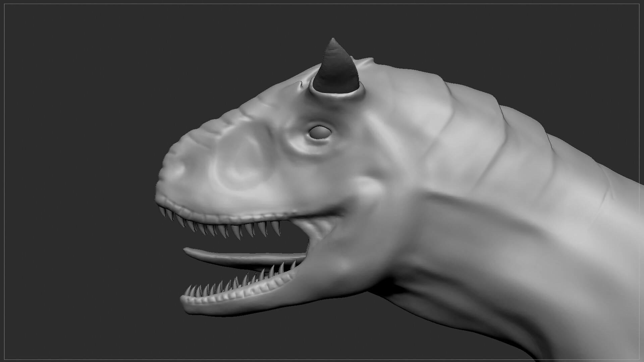The image size is (644, 362).
Task: Click the right border of the viewport frame
Action: (639, 181)
